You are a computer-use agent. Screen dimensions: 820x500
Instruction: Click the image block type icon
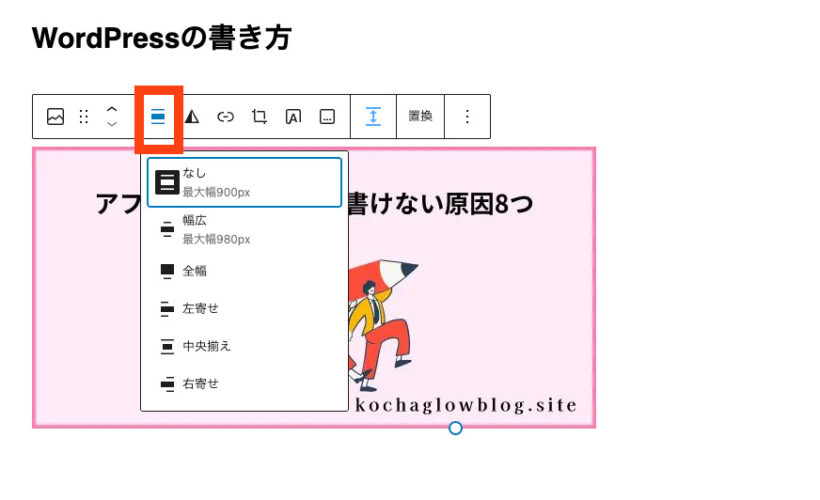click(x=55, y=117)
